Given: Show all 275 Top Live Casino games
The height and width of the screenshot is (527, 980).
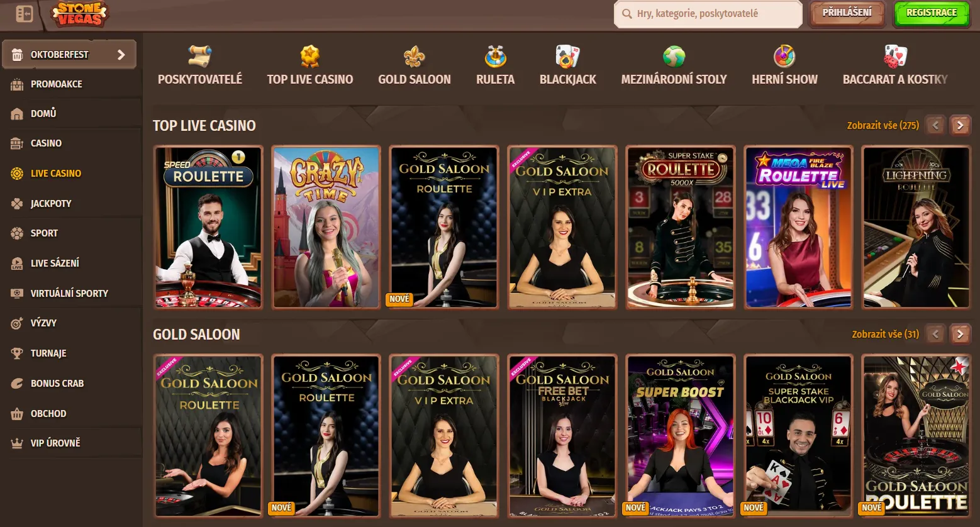Looking at the screenshot, I should [x=883, y=125].
